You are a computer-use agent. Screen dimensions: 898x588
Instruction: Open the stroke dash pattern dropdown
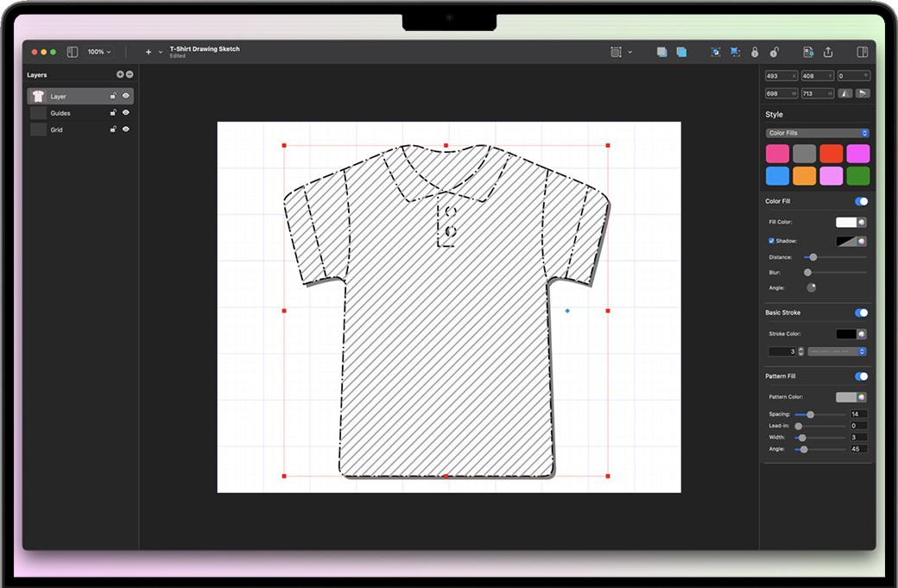pyautogui.click(x=837, y=351)
